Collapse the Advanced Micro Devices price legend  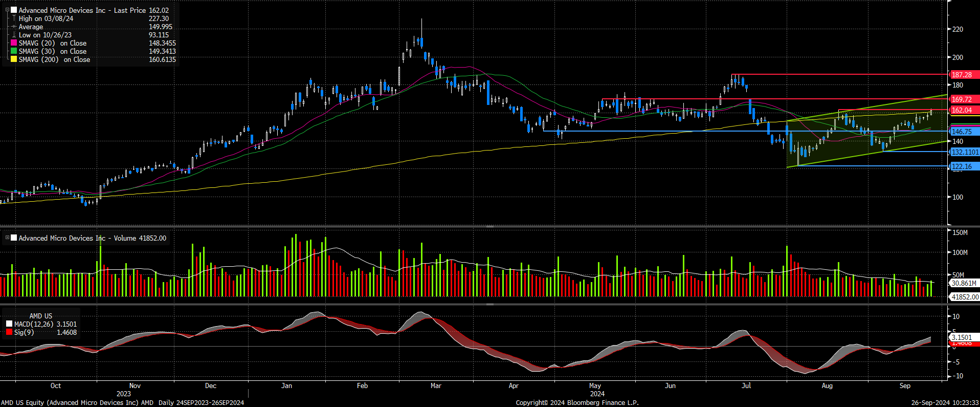7,10
